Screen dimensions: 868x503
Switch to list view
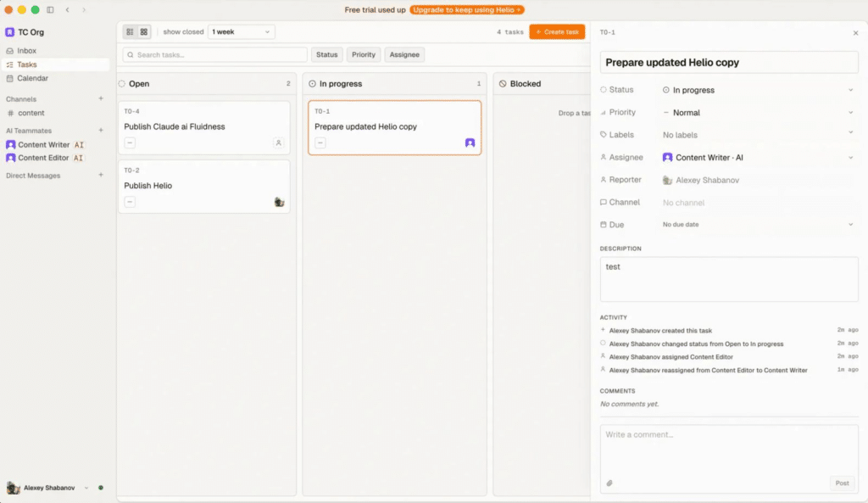(130, 32)
